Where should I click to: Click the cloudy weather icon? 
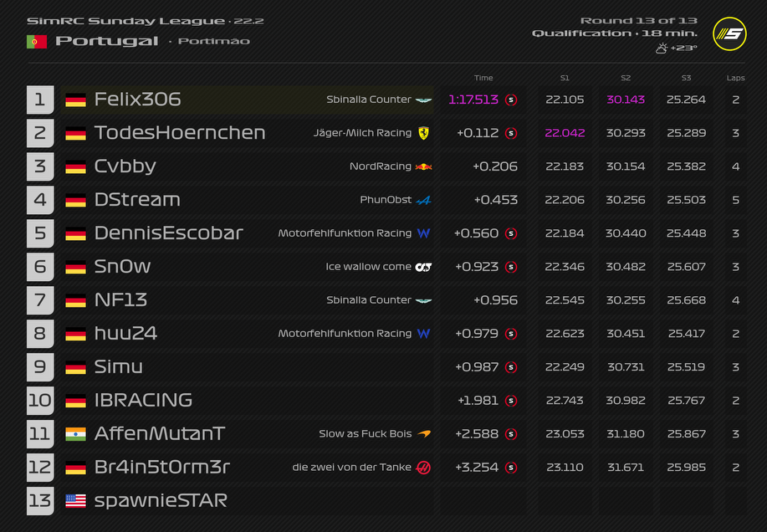662,49
